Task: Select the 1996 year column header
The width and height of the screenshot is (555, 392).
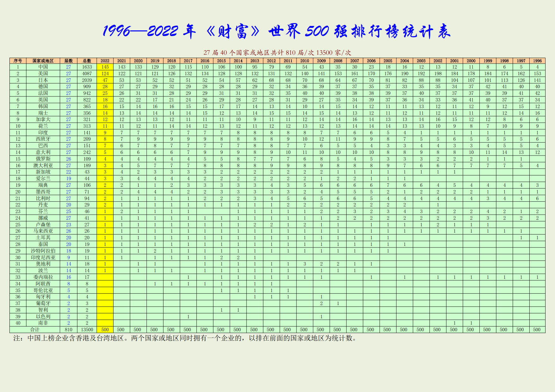Action: (x=537, y=61)
